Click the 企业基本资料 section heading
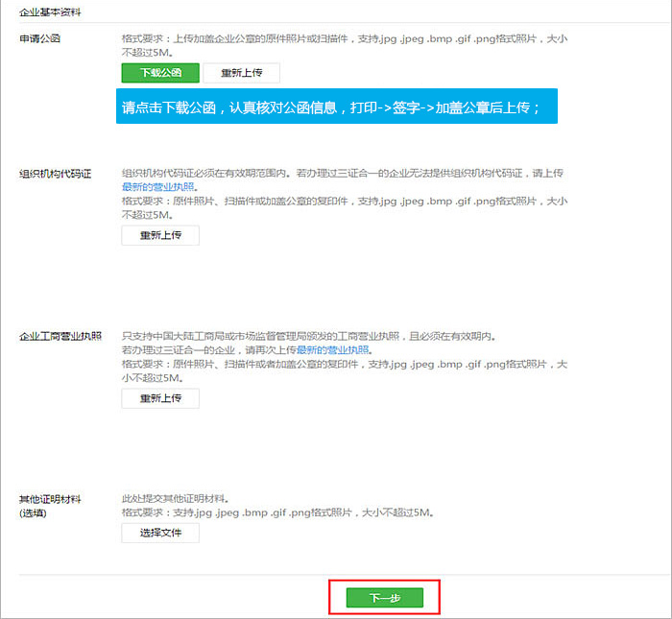This screenshot has width=672, height=619. (x=50, y=12)
